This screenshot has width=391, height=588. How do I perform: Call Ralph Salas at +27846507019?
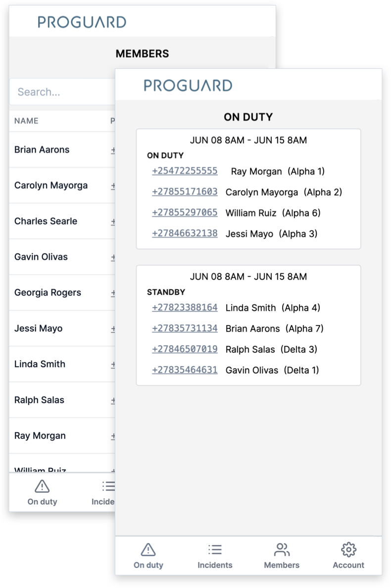pyautogui.click(x=185, y=349)
